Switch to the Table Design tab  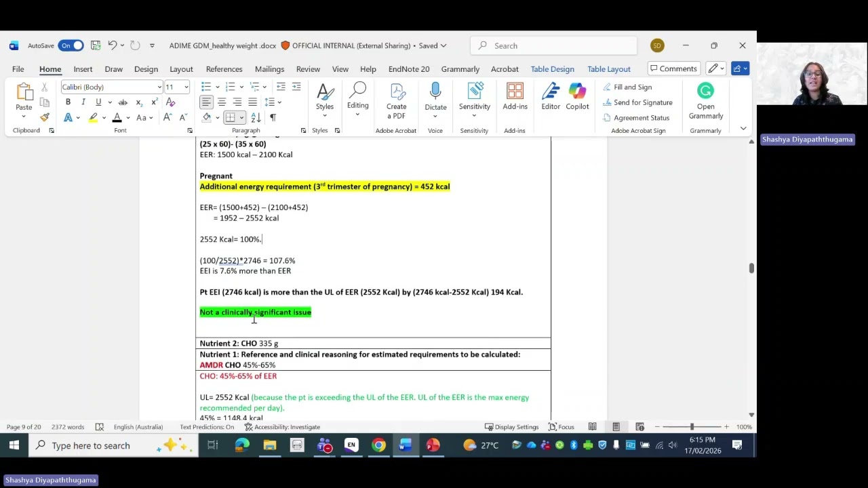tap(552, 68)
